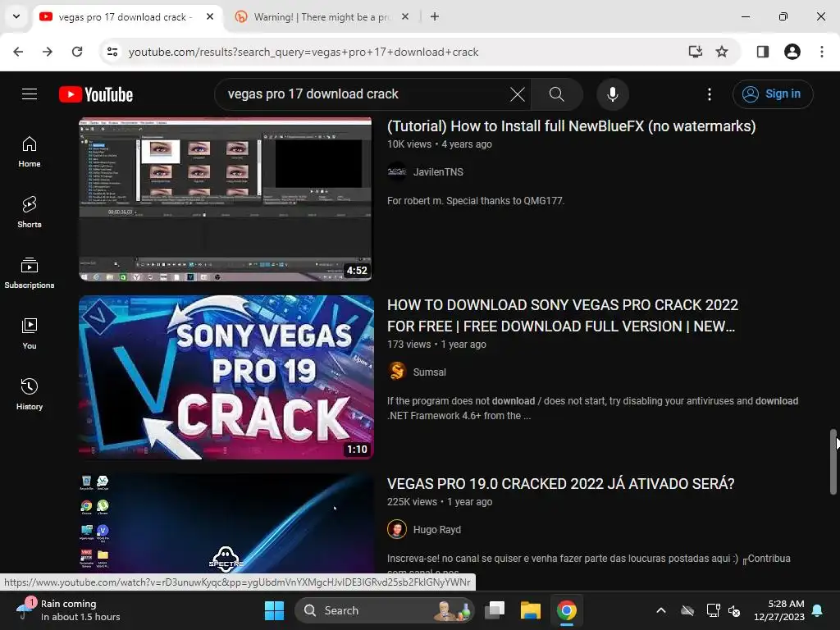Click the YouTube logo
840x630 pixels.
(x=96, y=94)
